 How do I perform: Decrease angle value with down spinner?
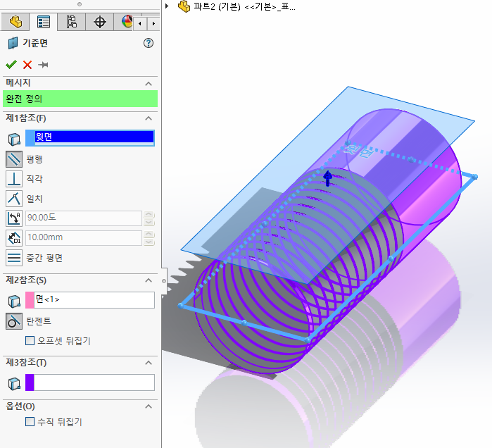[149, 222]
